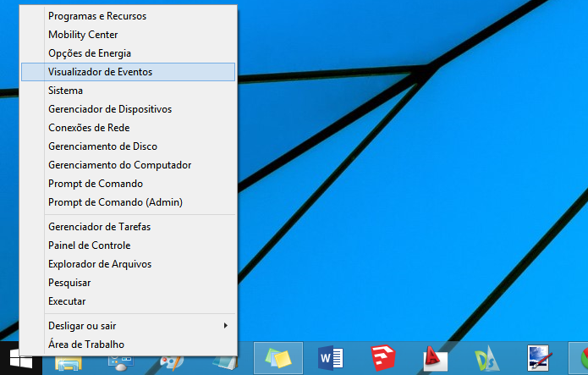Click the Windows Start button
The width and height of the screenshot is (588, 375).
point(20,358)
